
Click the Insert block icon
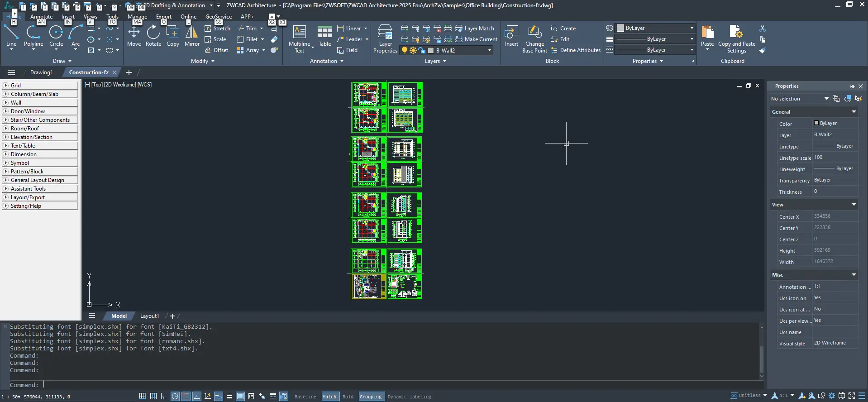(511, 36)
